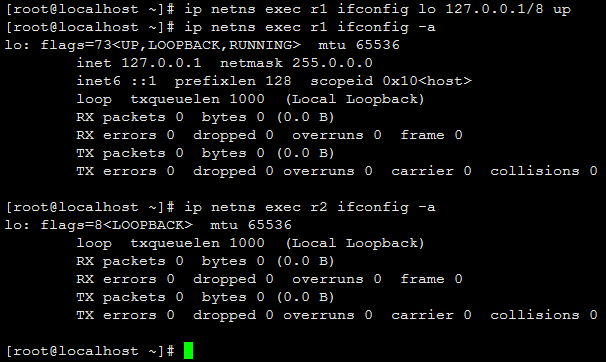Click '(Local Loopback)' in r1 output
This screenshot has width=606, height=362.
(355, 99)
